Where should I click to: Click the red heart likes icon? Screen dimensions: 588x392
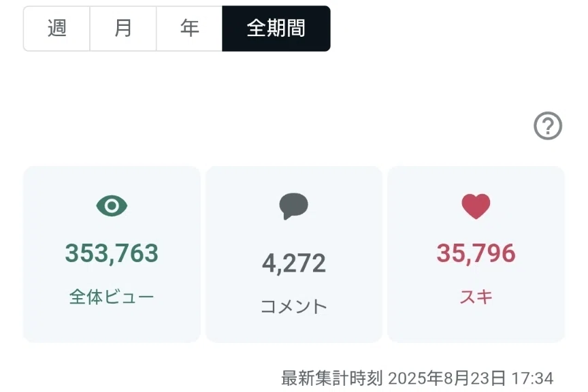(x=476, y=206)
